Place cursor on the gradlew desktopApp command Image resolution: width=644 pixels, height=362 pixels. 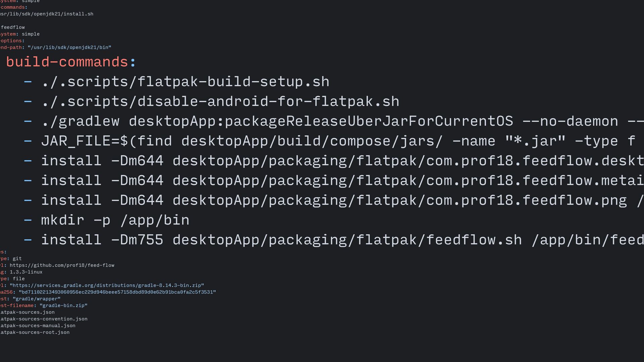tap(342, 121)
